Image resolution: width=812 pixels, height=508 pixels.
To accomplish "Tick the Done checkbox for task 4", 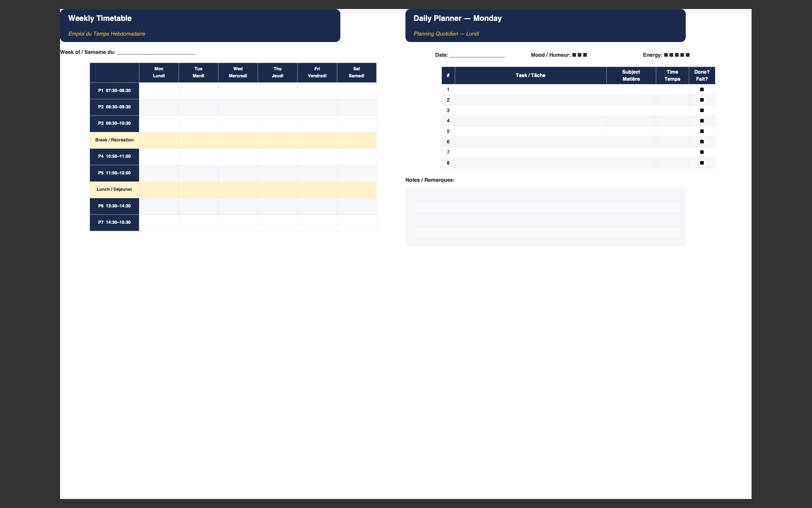I will coord(701,121).
